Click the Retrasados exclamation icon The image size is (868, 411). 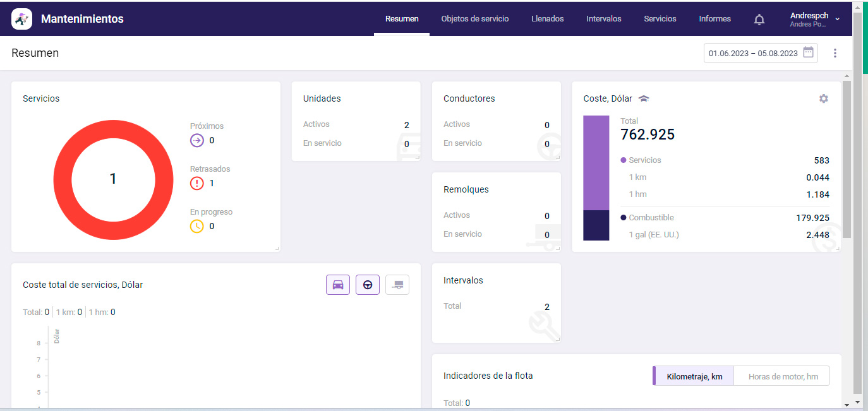coord(197,183)
